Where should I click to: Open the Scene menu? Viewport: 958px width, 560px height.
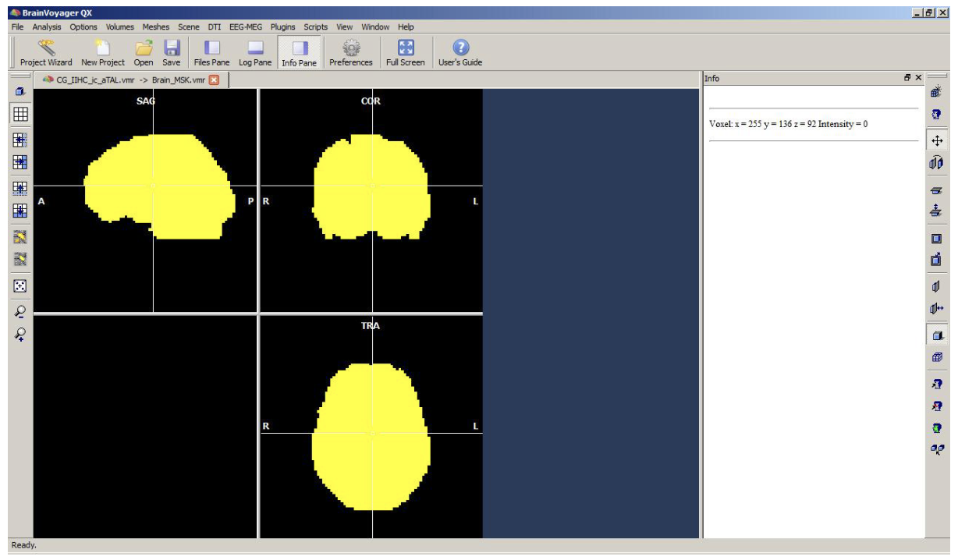pyautogui.click(x=189, y=27)
